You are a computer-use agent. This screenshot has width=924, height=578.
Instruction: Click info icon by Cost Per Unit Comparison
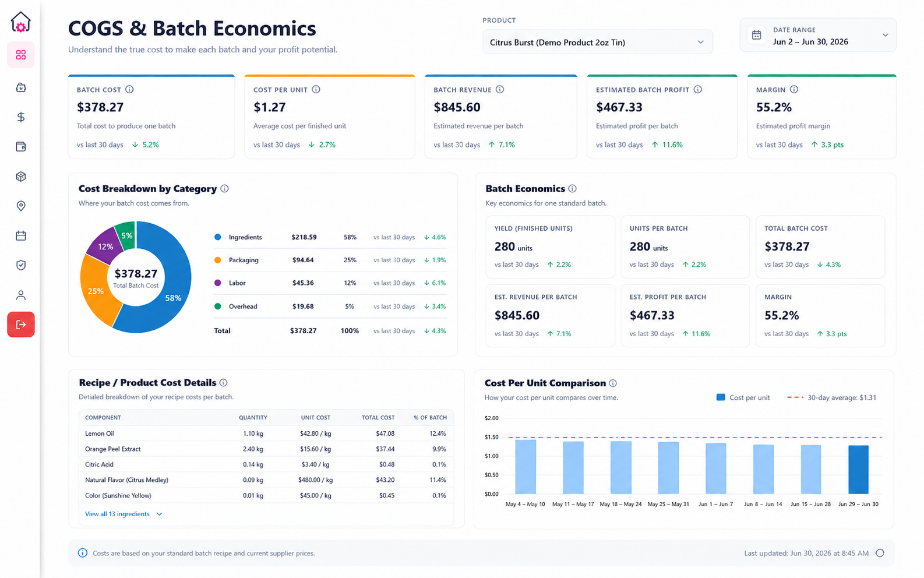click(613, 383)
